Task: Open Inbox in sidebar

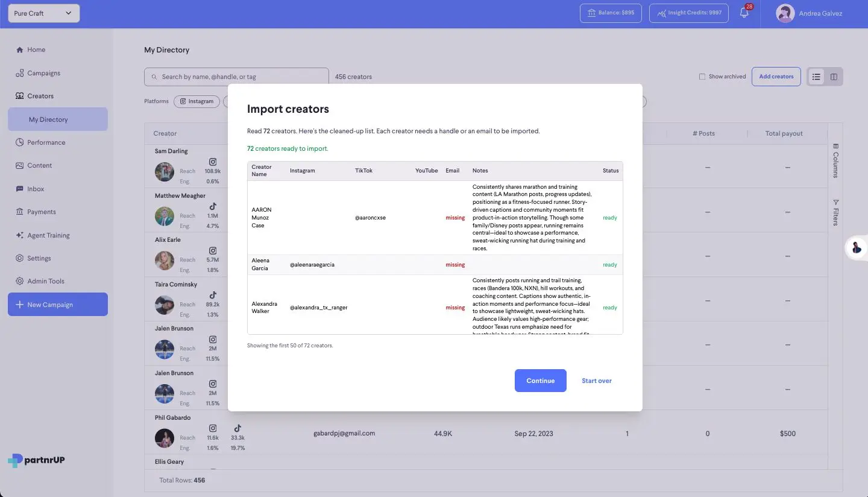Action: [x=36, y=189]
